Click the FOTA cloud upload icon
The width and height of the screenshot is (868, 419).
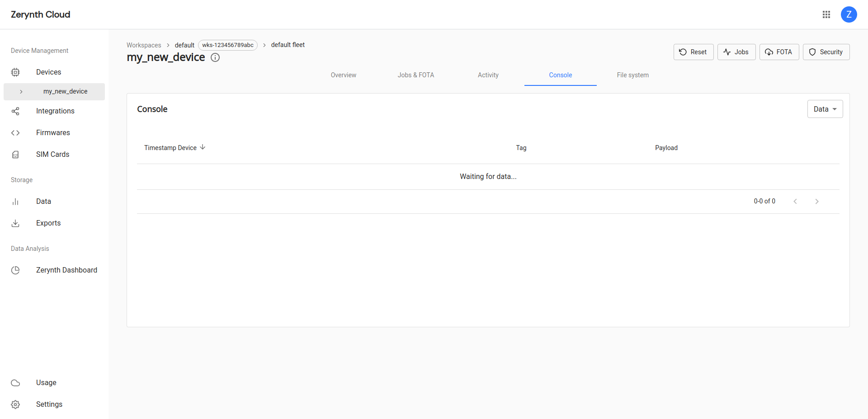pos(769,52)
